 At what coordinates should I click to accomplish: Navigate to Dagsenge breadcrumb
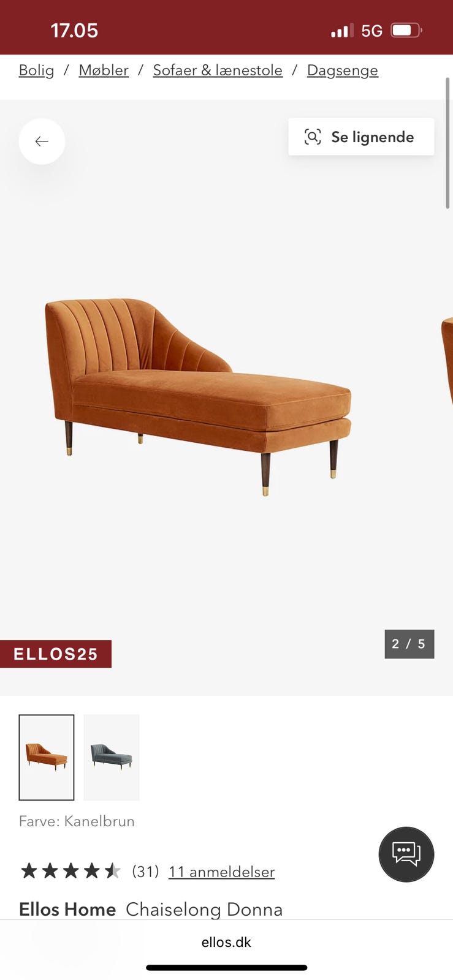point(343,70)
